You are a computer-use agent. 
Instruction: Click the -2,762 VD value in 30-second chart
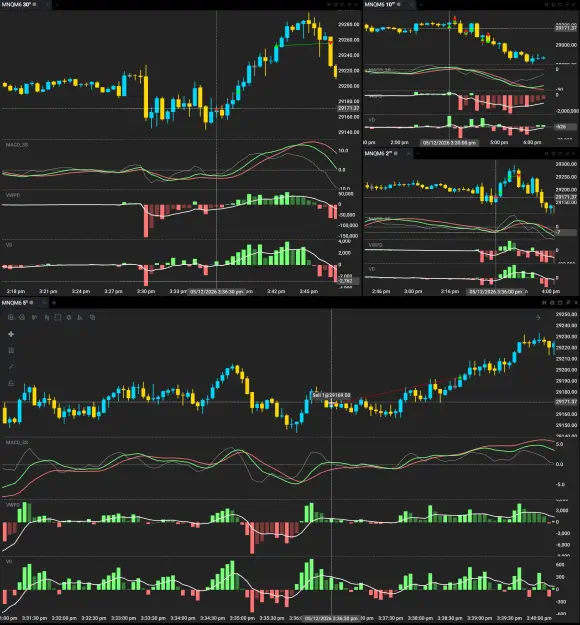(x=348, y=281)
